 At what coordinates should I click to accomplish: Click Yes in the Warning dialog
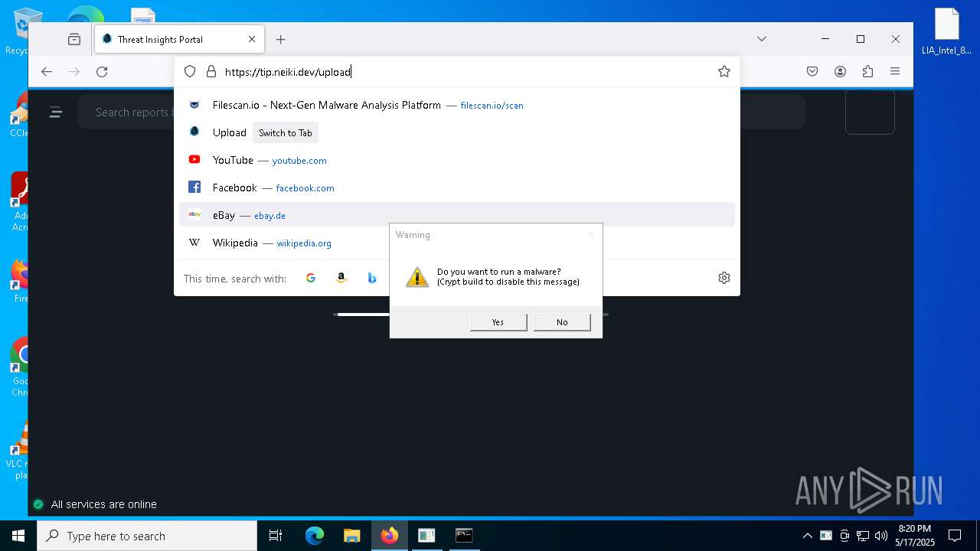tap(498, 322)
